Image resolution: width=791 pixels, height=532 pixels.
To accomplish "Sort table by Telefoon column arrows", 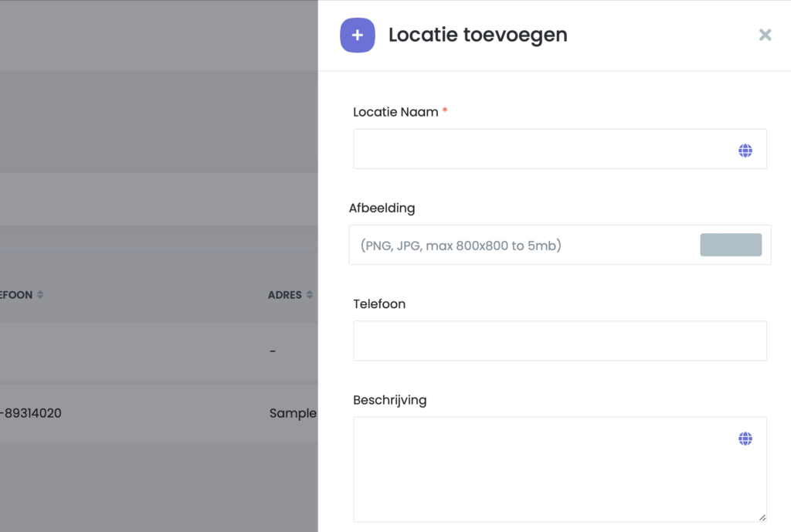I will 40,295.
